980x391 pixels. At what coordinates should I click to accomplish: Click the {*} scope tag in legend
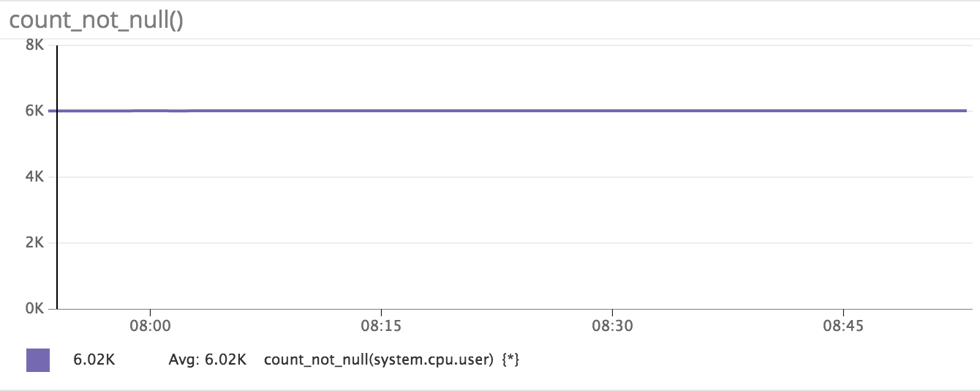pyautogui.click(x=510, y=360)
